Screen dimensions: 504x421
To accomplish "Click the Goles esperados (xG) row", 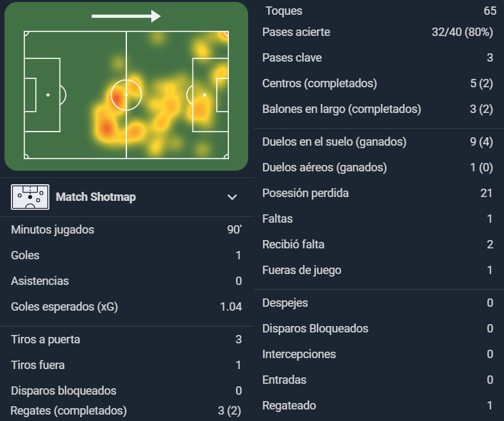I will click(x=126, y=307).
